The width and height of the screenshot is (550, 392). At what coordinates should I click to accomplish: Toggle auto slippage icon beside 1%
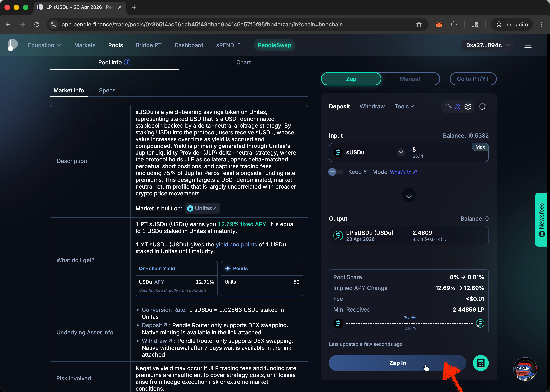(x=457, y=106)
